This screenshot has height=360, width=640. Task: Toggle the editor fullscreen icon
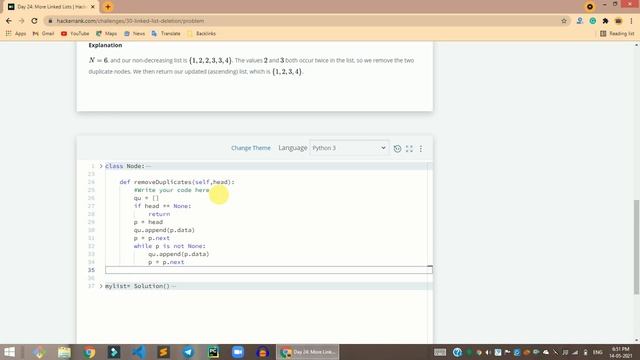(409, 149)
